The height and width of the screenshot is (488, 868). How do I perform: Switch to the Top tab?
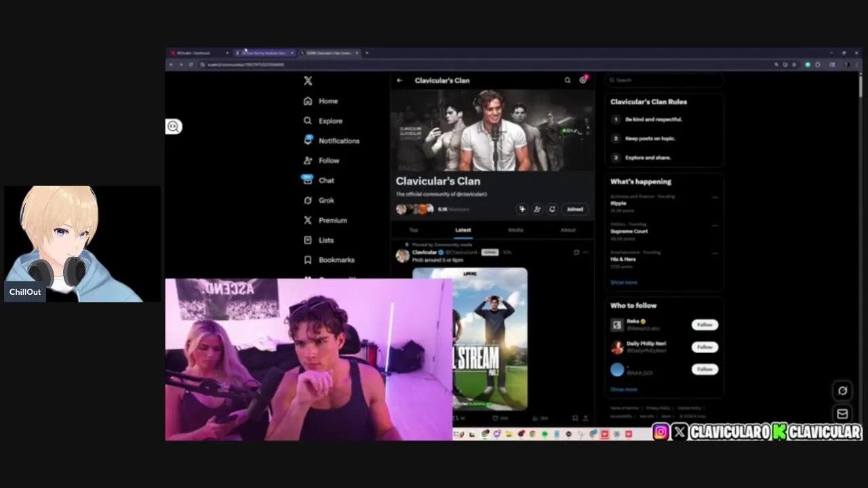coord(414,230)
